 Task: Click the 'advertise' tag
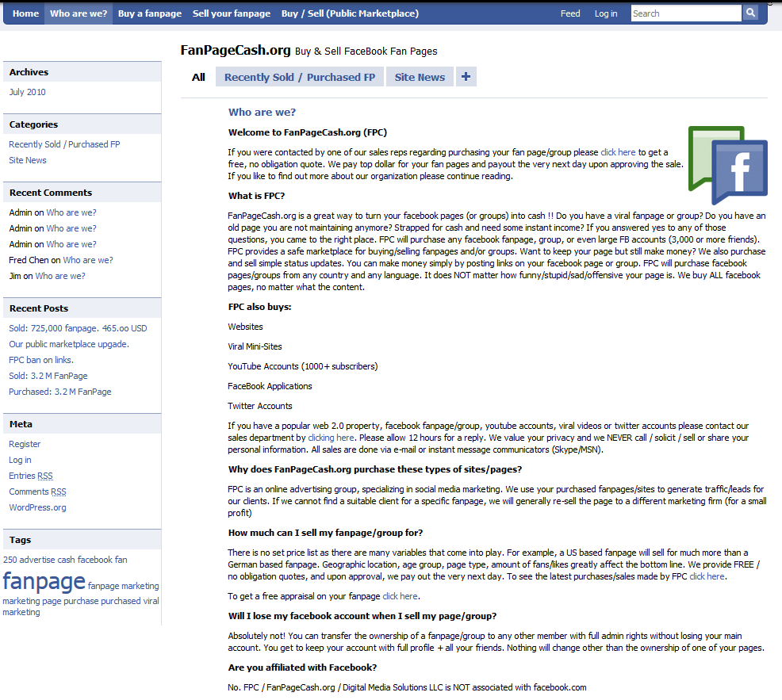click(x=37, y=560)
